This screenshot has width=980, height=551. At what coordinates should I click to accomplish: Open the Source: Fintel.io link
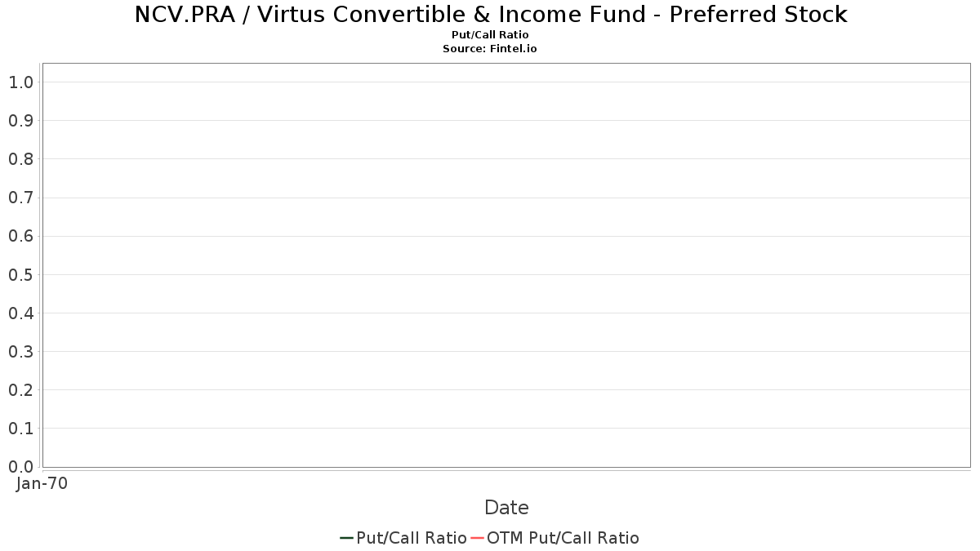490,49
